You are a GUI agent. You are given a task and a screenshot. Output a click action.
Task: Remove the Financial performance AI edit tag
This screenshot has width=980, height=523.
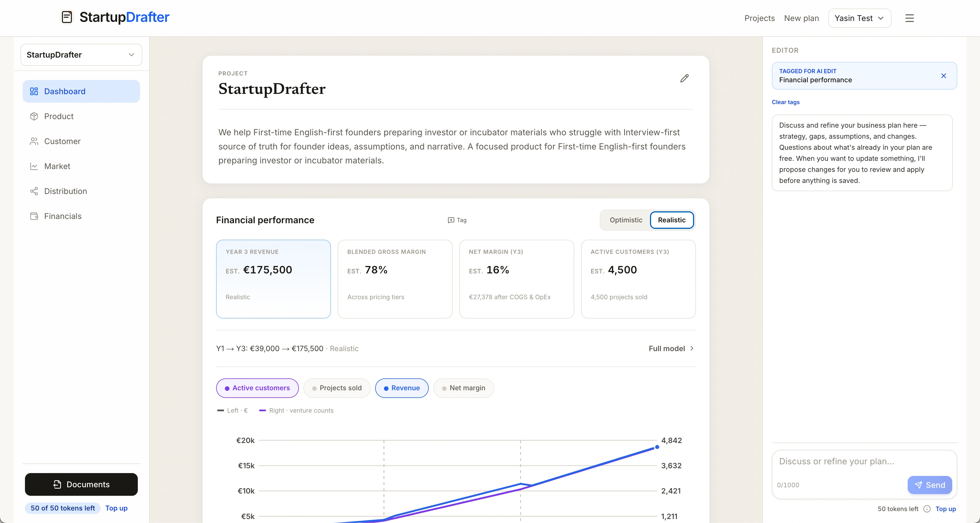943,76
